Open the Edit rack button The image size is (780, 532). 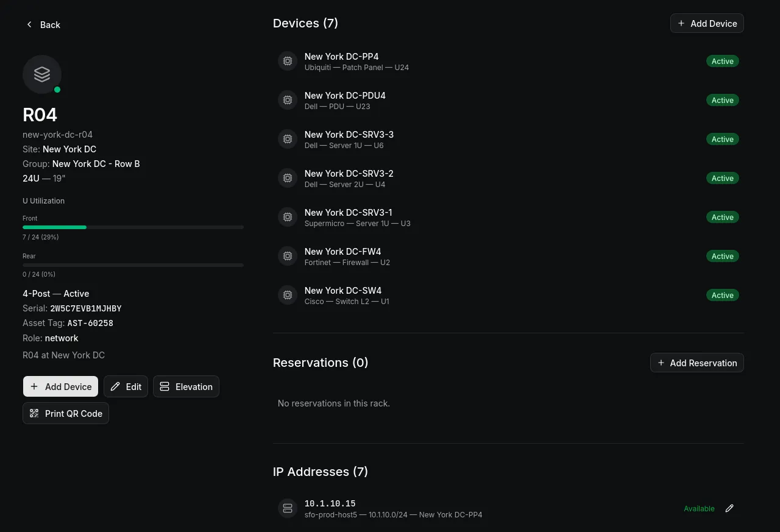click(x=126, y=386)
